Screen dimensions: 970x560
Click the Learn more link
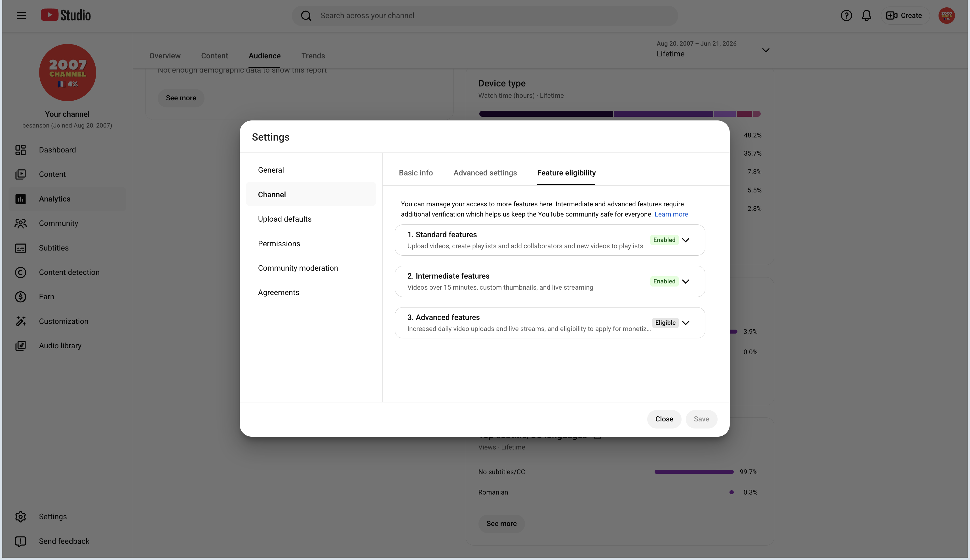click(x=671, y=214)
